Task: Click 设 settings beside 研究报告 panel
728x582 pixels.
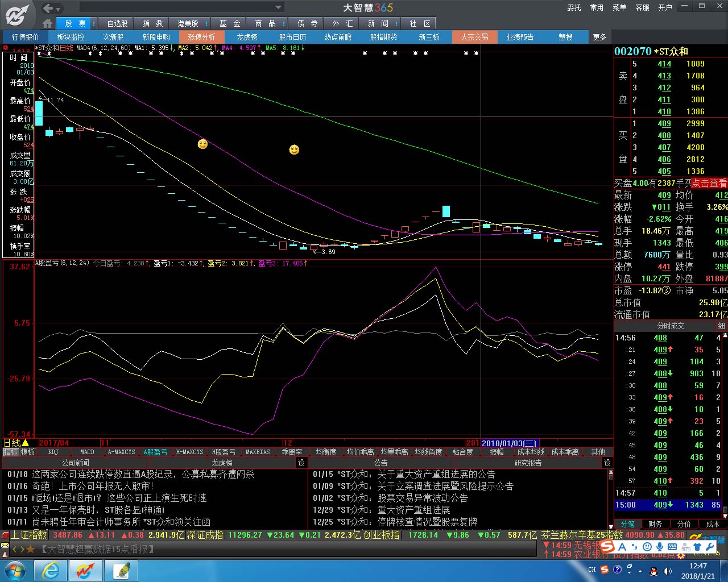Action: coord(607,463)
